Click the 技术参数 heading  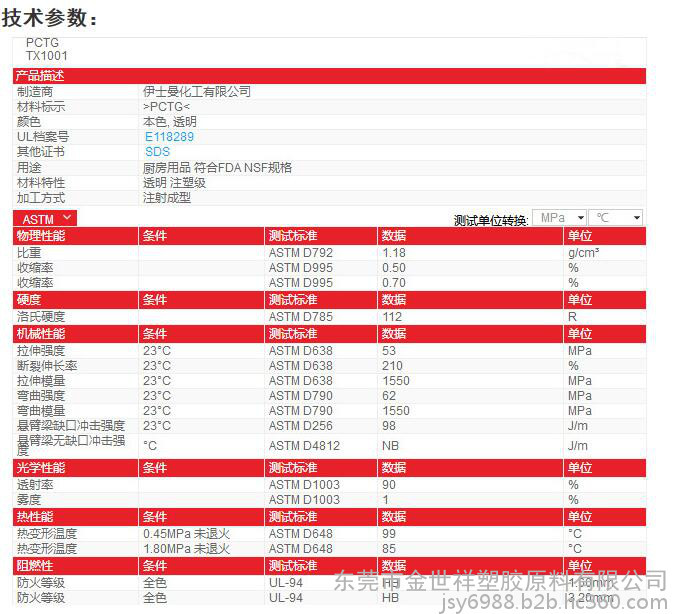click(50, 17)
